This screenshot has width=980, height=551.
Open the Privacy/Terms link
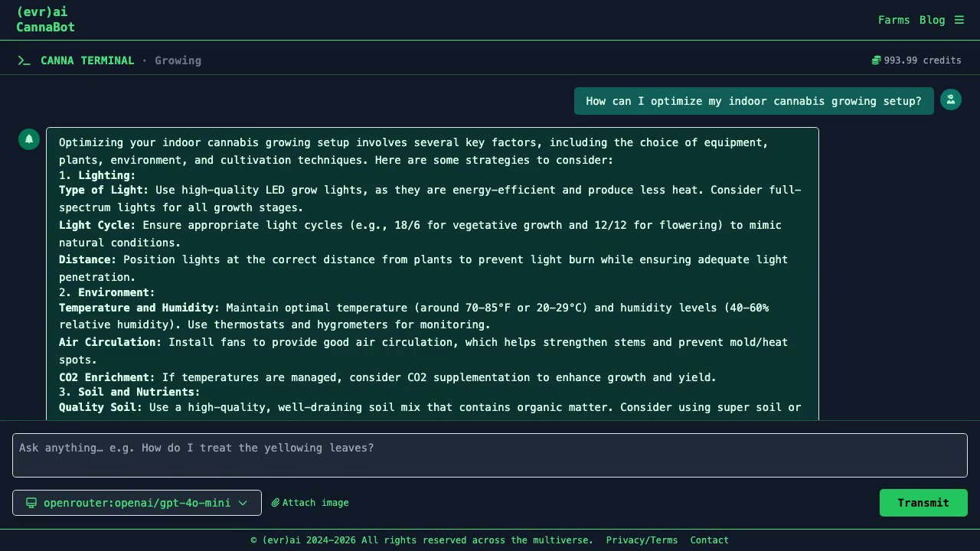(x=642, y=540)
